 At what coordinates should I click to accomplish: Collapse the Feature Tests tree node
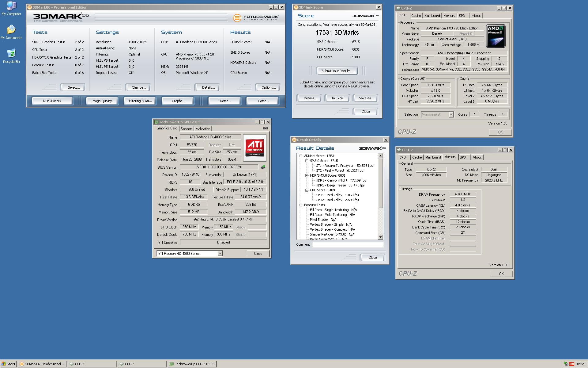pyautogui.click(x=301, y=205)
